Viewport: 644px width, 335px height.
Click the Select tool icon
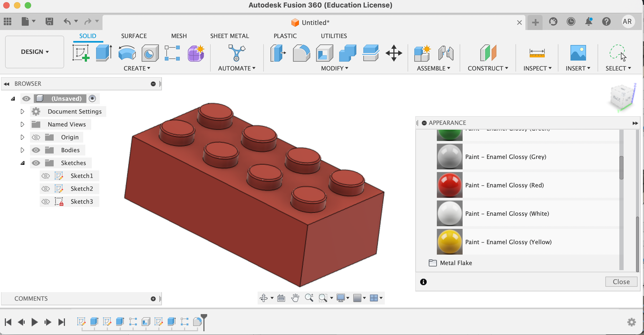[x=618, y=53]
